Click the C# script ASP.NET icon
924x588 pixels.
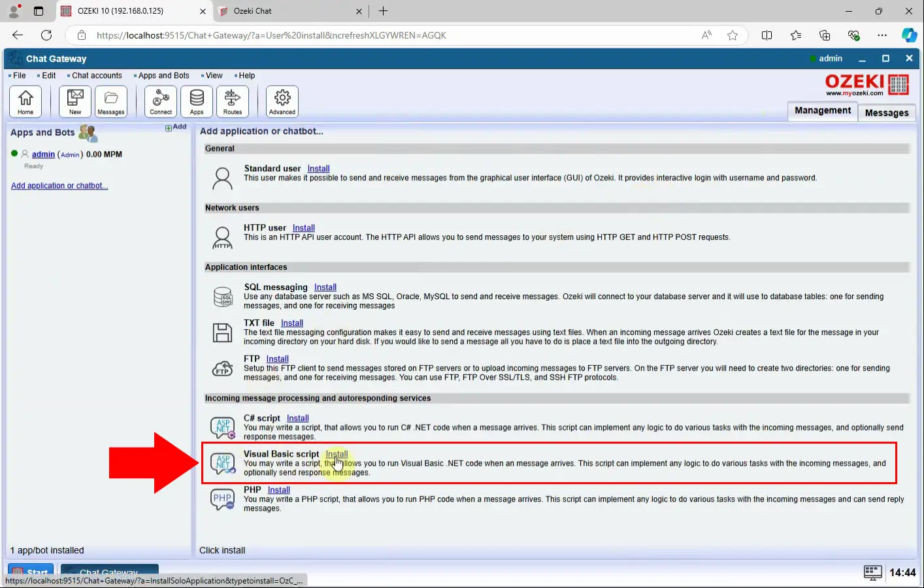click(223, 427)
